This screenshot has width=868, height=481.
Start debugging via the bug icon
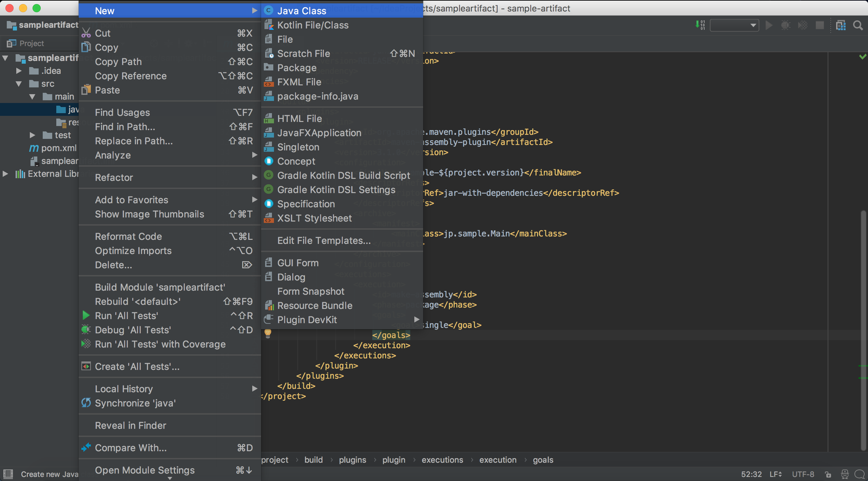click(x=785, y=25)
